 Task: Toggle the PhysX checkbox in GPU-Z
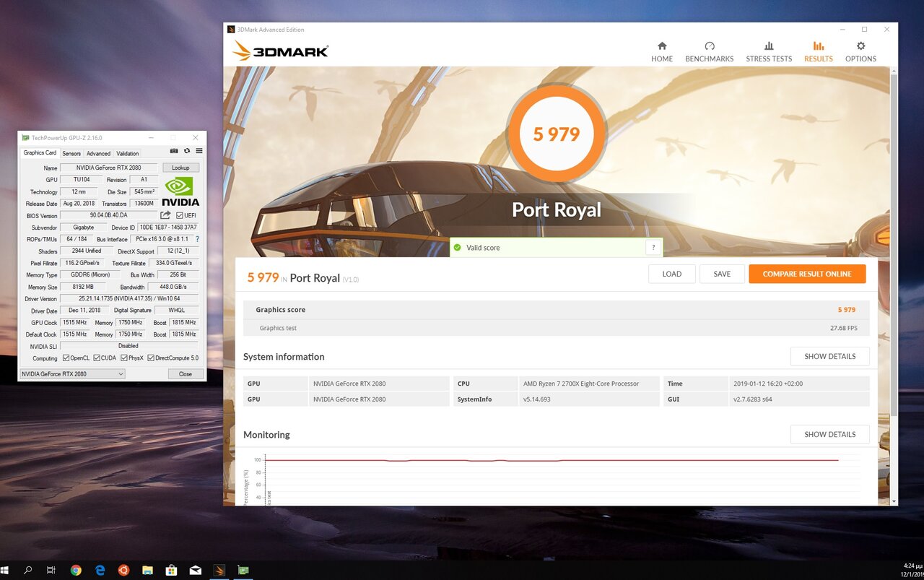click(x=124, y=358)
